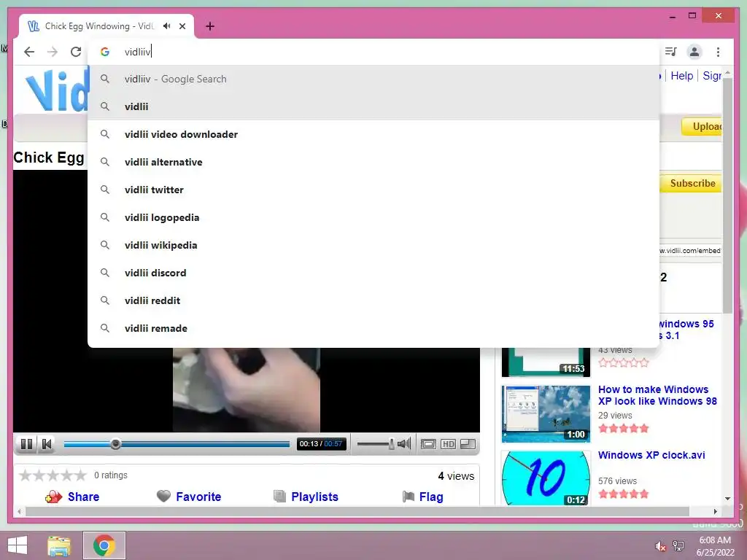Screen dimensions: 747x560
Task: Click the scrollbar's down arrow
Action: 727,499
